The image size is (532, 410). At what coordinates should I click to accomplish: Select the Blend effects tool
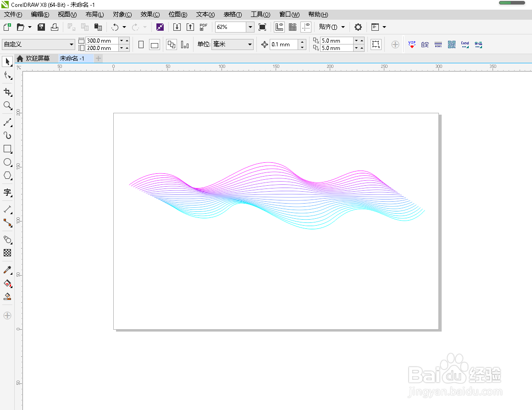tap(7, 239)
